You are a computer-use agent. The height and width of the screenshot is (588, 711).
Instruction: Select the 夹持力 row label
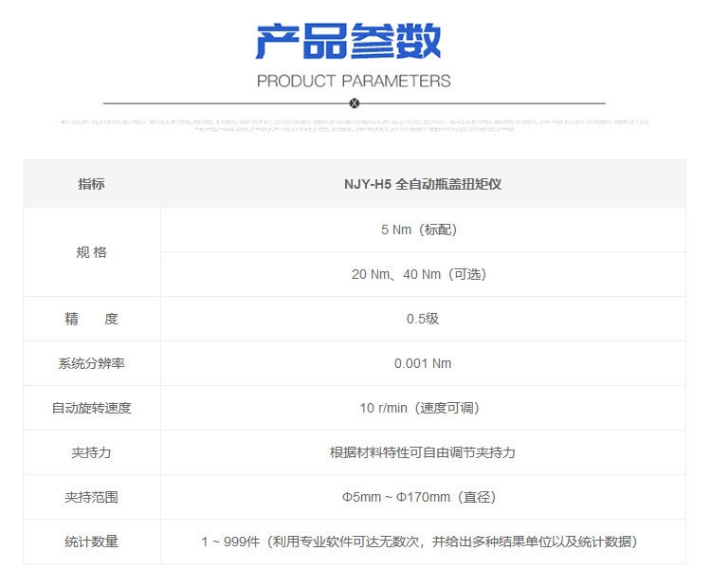click(92, 452)
